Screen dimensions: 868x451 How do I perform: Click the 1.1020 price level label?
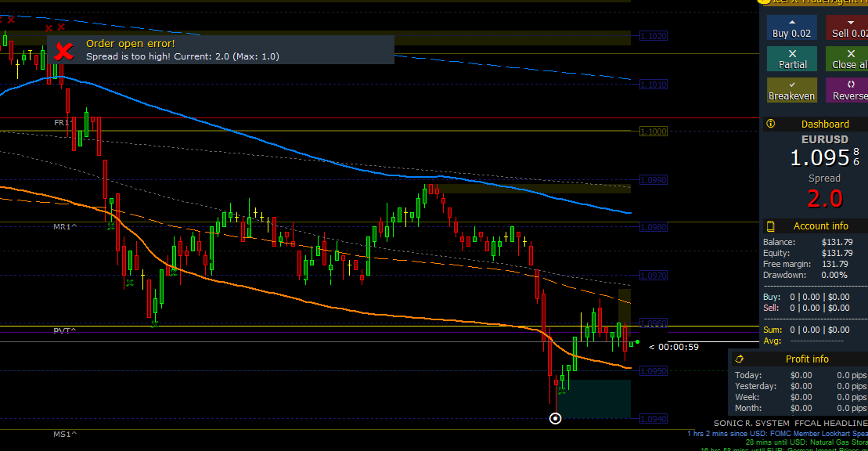point(654,36)
